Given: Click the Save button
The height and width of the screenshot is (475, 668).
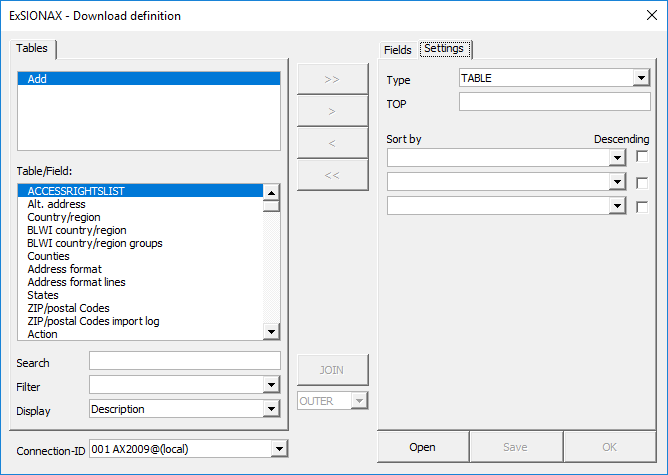Looking at the screenshot, I should pos(515,447).
